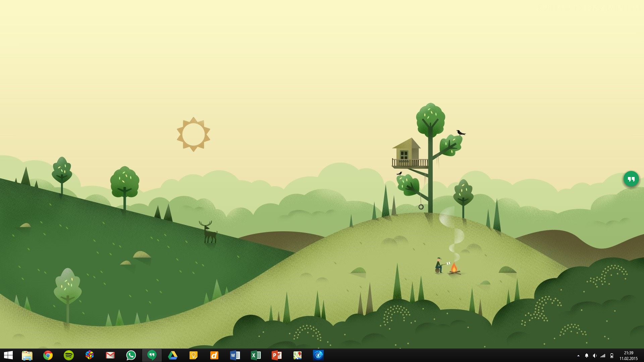Launch Microsoft PowerPoint
This screenshot has height=362, width=644.
(277, 355)
